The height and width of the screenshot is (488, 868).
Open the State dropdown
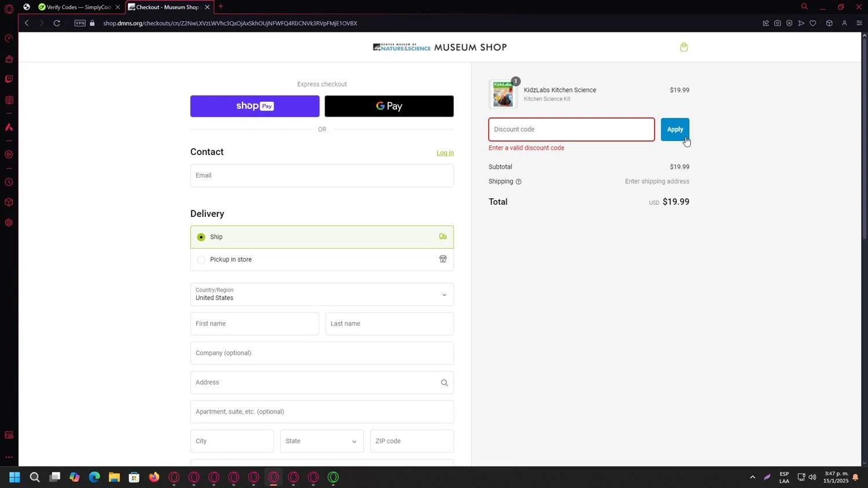tap(322, 441)
